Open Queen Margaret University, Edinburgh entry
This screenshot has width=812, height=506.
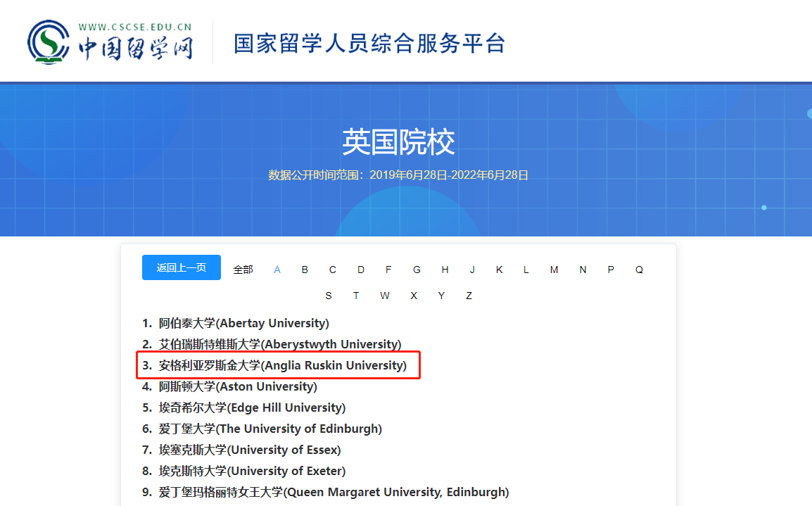334,492
